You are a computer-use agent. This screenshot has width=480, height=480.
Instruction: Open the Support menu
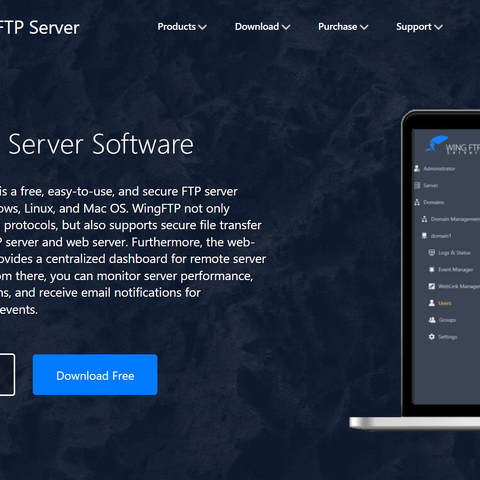tap(419, 27)
